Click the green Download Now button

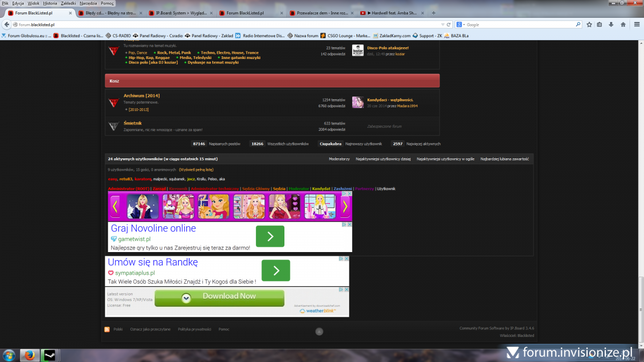coord(219,298)
